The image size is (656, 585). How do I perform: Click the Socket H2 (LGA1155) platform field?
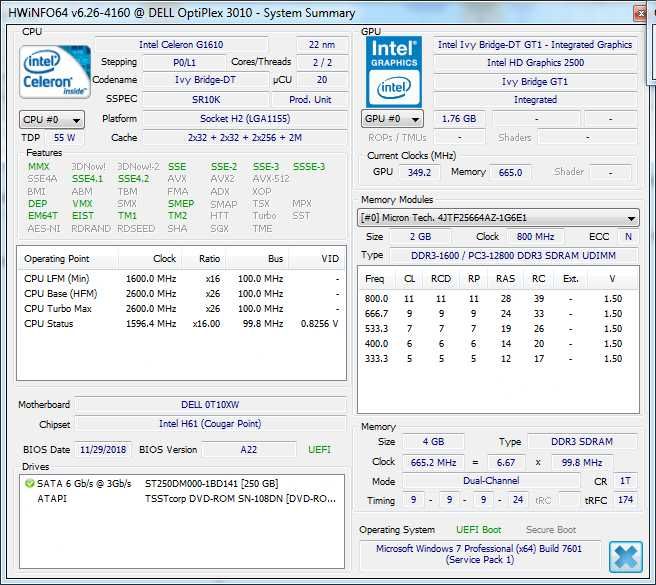tap(245, 118)
